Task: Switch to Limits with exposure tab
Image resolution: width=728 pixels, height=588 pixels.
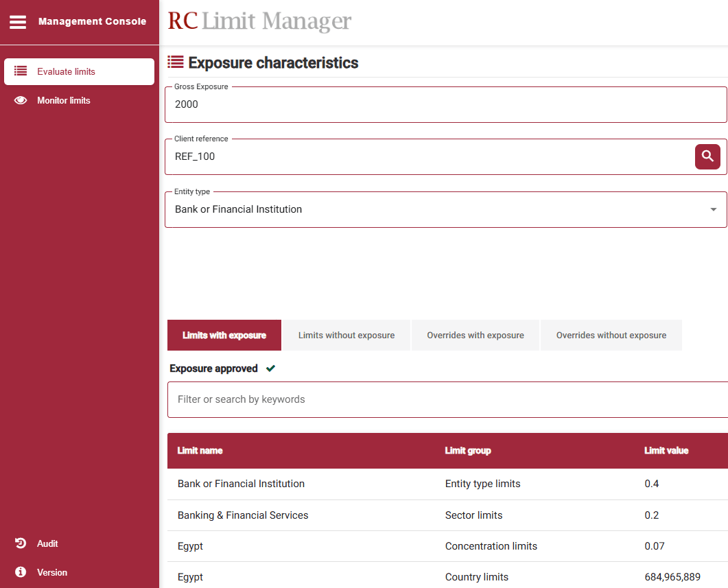Action: pyautogui.click(x=224, y=335)
